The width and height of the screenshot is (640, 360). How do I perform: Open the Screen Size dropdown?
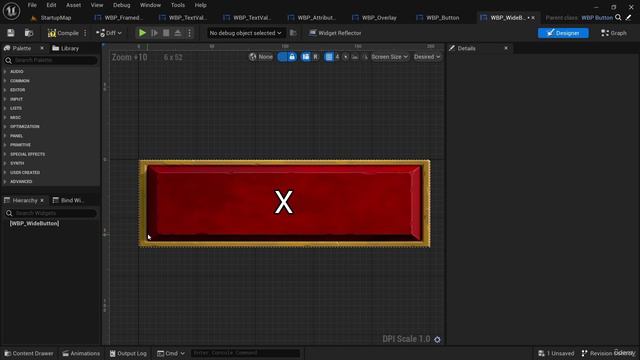(x=389, y=57)
